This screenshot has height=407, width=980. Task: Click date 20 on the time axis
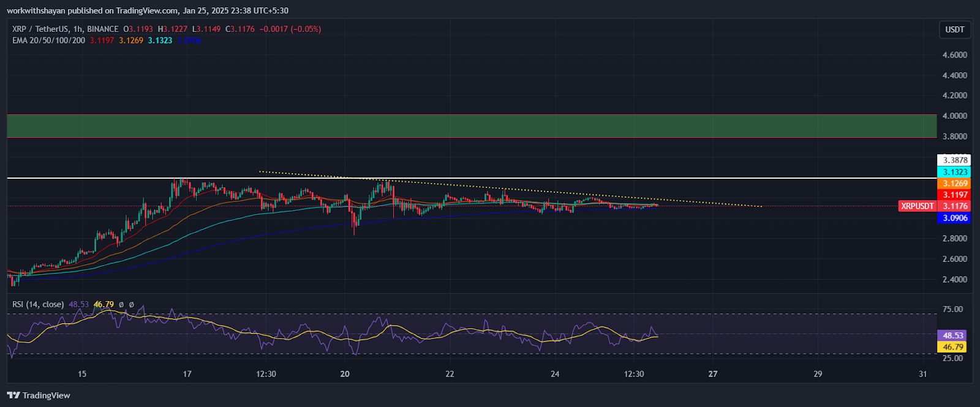(x=345, y=374)
